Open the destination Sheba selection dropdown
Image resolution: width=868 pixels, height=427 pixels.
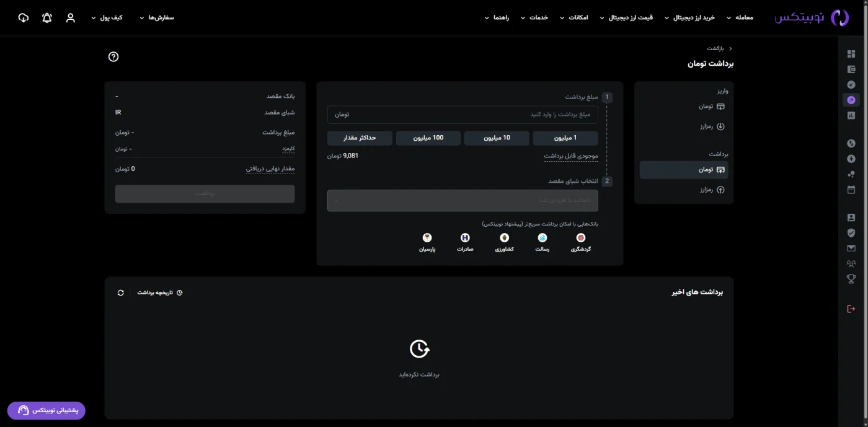(463, 201)
